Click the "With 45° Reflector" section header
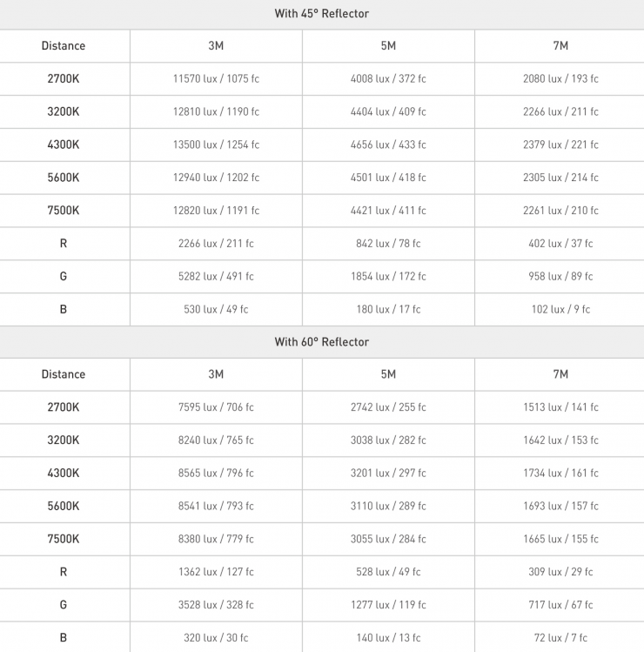This screenshot has width=644, height=652. coord(322,13)
